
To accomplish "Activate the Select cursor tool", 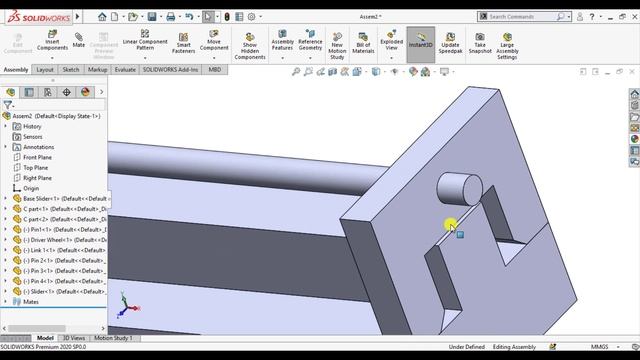I will 208,17.
